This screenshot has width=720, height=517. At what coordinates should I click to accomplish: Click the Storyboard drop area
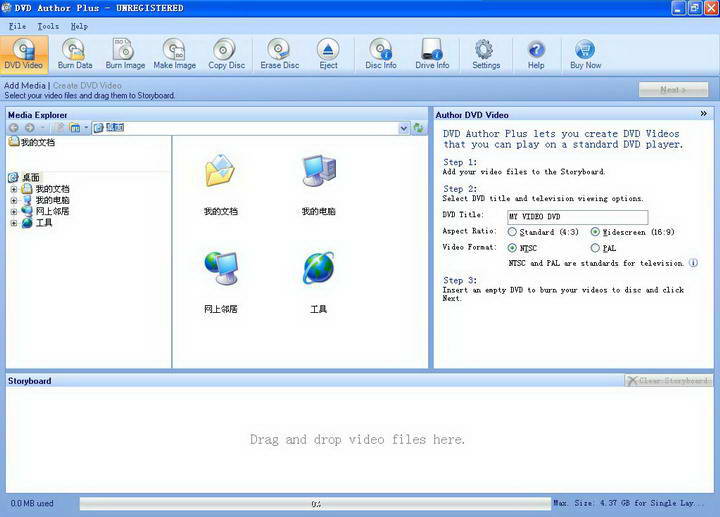[x=359, y=439]
